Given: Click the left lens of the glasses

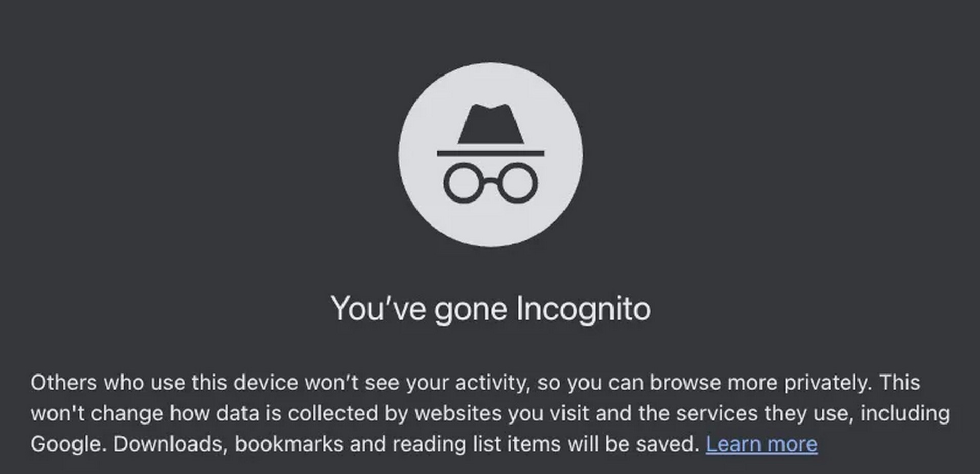Looking at the screenshot, I should pyautogui.click(x=463, y=183).
